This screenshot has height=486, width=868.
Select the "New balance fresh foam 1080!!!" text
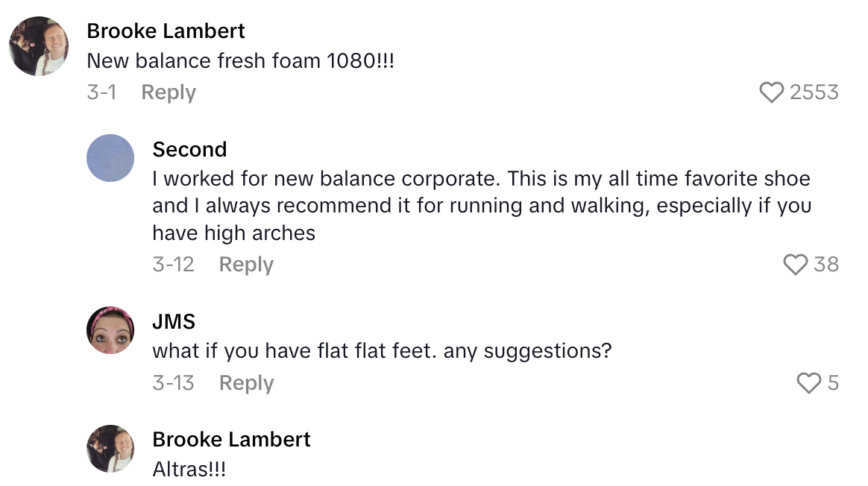pos(240,61)
